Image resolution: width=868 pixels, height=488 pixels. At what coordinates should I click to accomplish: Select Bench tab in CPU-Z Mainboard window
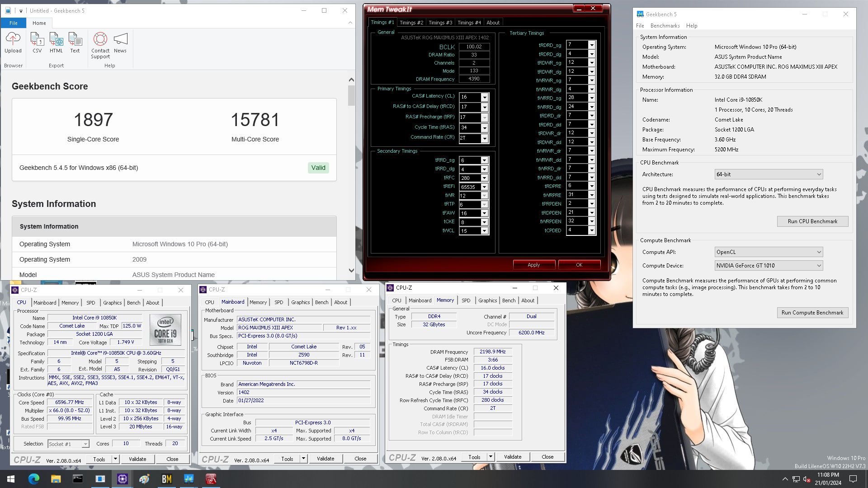(x=321, y=302)
